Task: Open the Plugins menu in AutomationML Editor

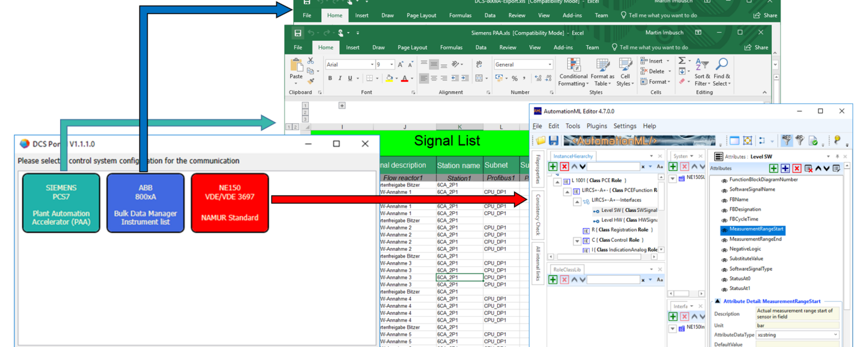Action: click(x=596, y=126)
